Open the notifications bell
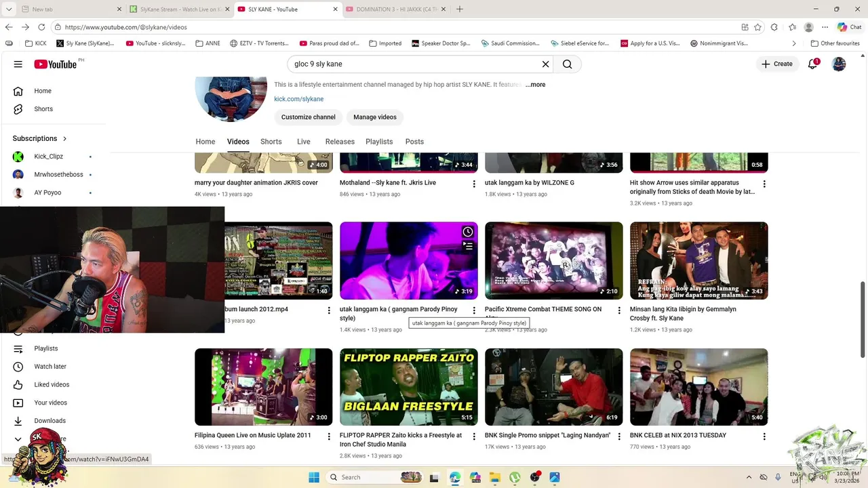 812,64
